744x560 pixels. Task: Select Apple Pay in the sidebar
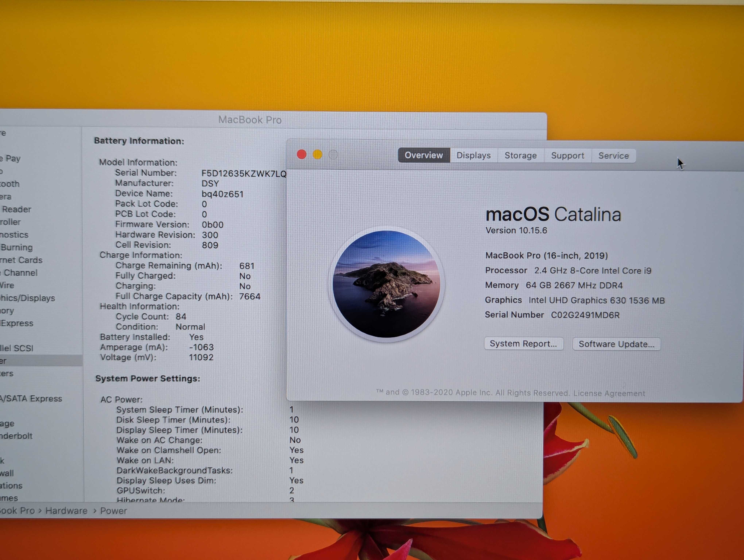pyautogui.click(x=10, y=158)
